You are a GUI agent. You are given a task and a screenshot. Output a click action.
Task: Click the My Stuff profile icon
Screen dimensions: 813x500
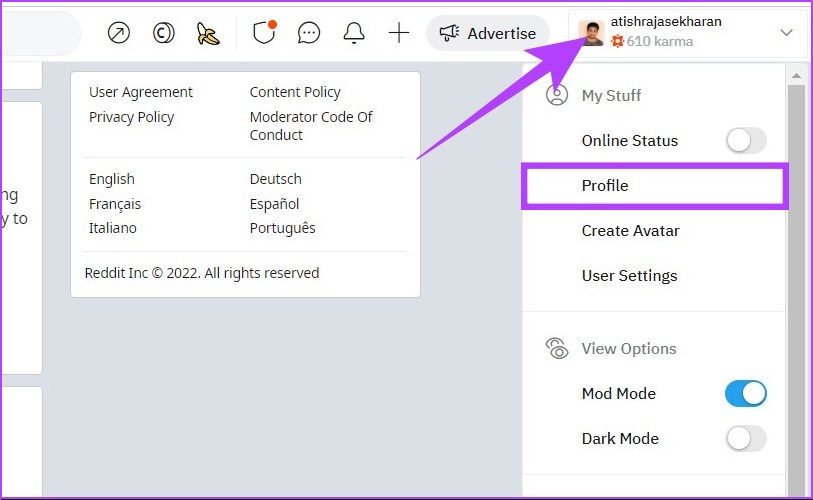[x=557, y=95]
